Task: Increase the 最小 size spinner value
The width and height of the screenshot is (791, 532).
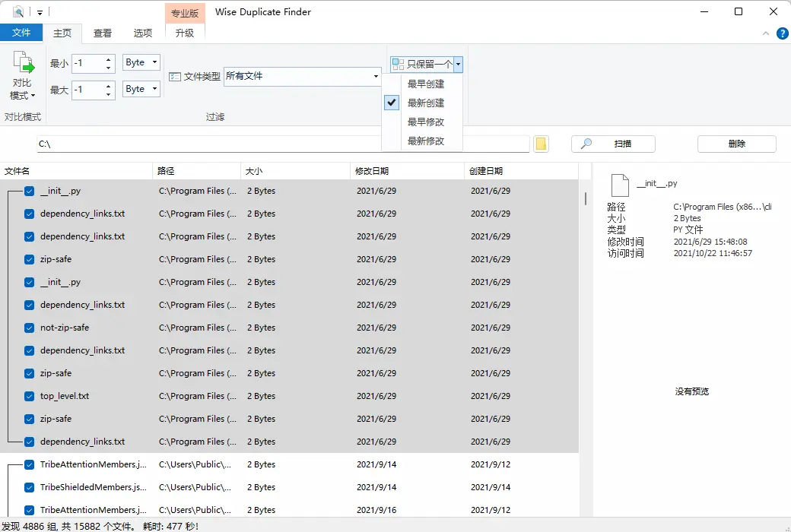Action: tap(109, 59)
